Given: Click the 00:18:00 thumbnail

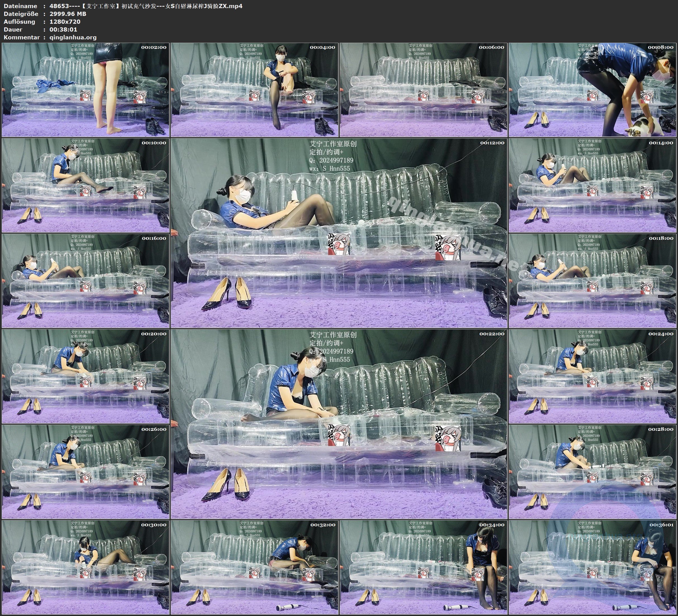Looking at the screenshot, I should point(592,281).
